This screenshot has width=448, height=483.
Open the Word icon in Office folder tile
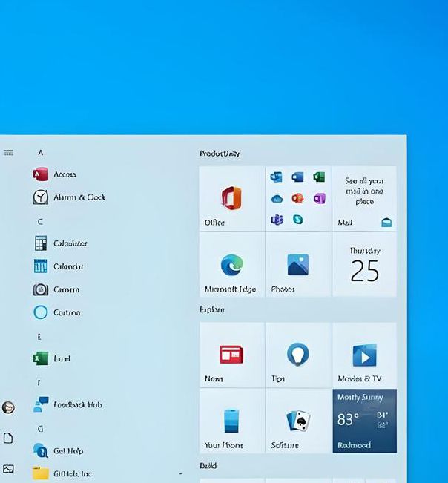(297, 177)
